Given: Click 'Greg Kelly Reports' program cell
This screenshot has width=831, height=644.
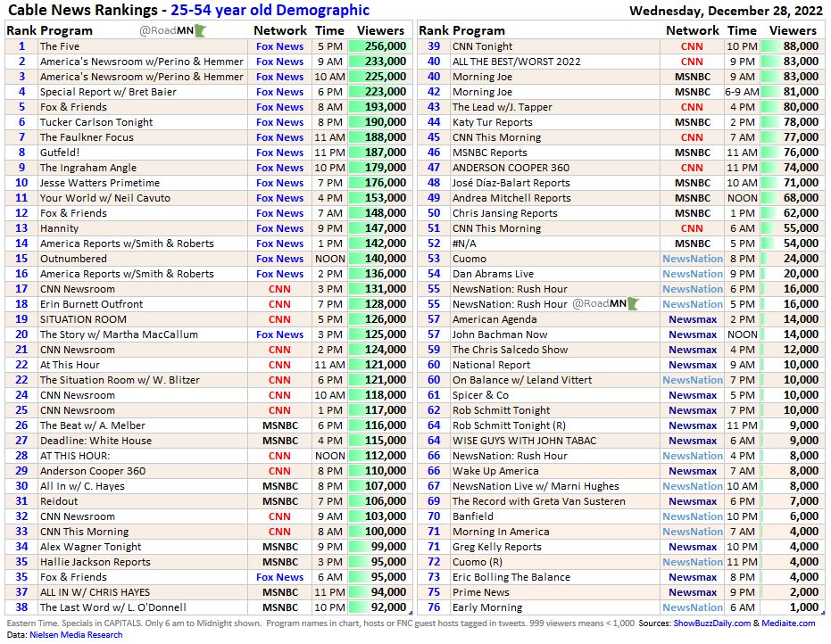Looking at the screenshot, I should (555, 547).
